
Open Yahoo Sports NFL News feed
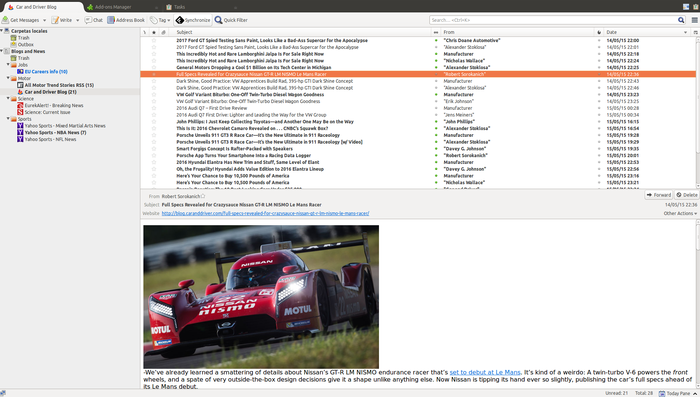pyautogui.click(x=46, y=139)
